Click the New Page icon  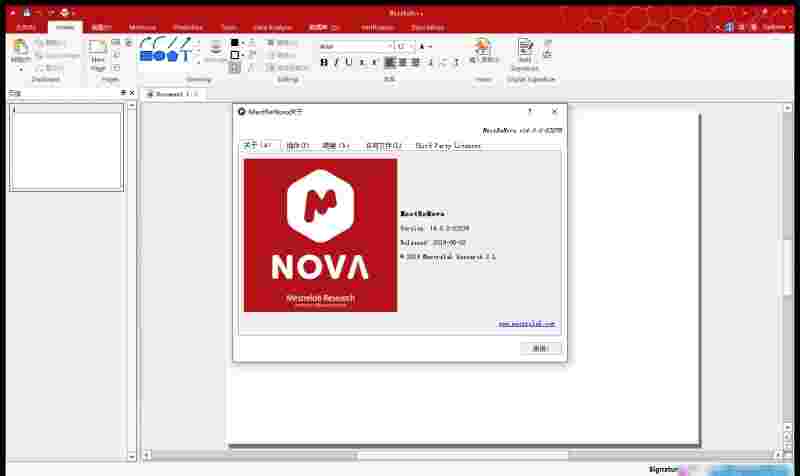click(97, 47)
